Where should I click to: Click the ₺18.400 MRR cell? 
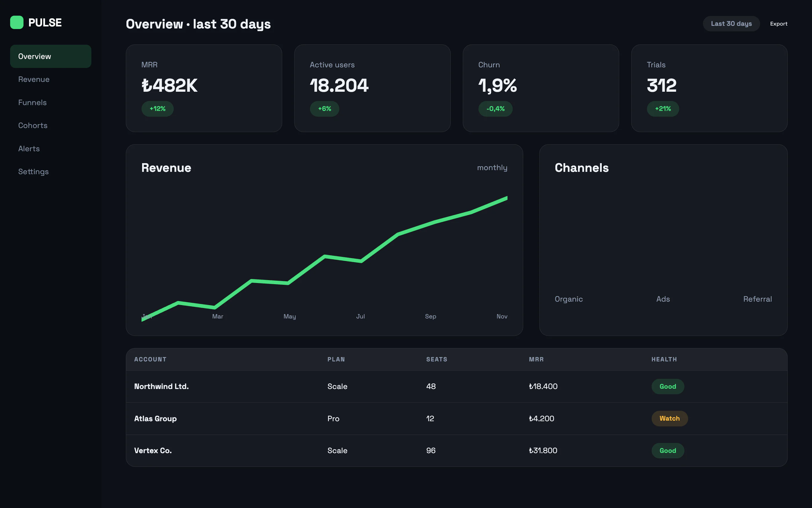click(543, 387)
